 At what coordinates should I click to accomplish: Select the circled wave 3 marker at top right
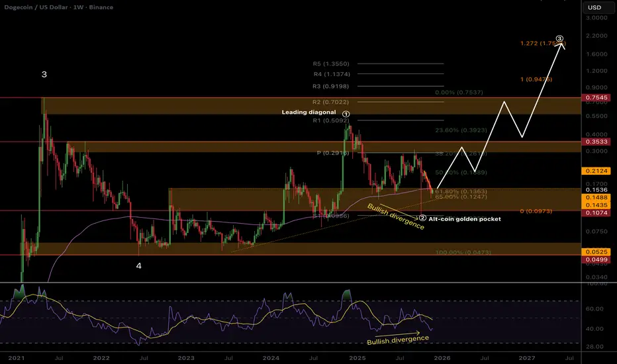[x=559, y=40]
